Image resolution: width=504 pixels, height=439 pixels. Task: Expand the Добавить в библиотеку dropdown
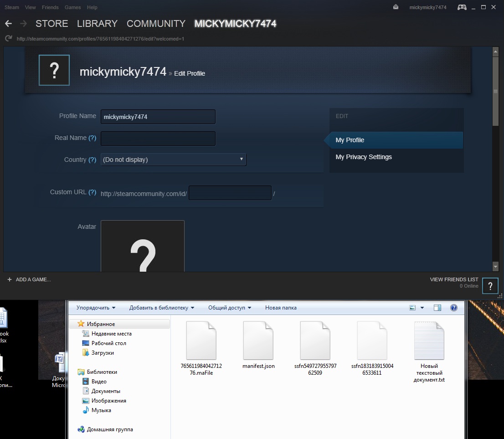(x=161, y=308)
